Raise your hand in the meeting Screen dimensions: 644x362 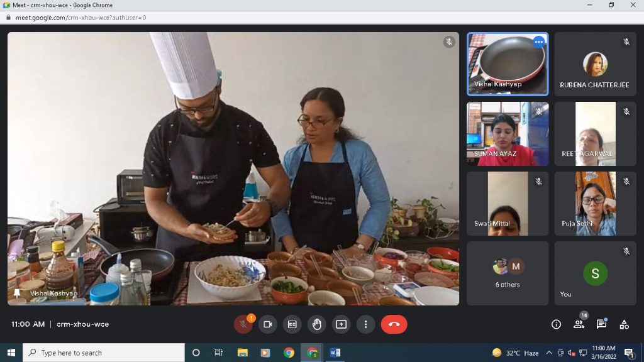[316, 324]
